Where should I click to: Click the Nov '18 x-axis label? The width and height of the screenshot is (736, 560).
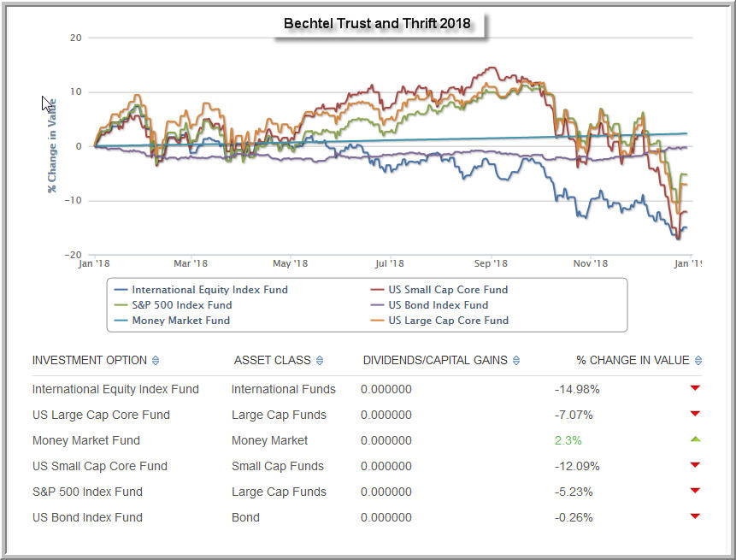(x=590, y=263)
